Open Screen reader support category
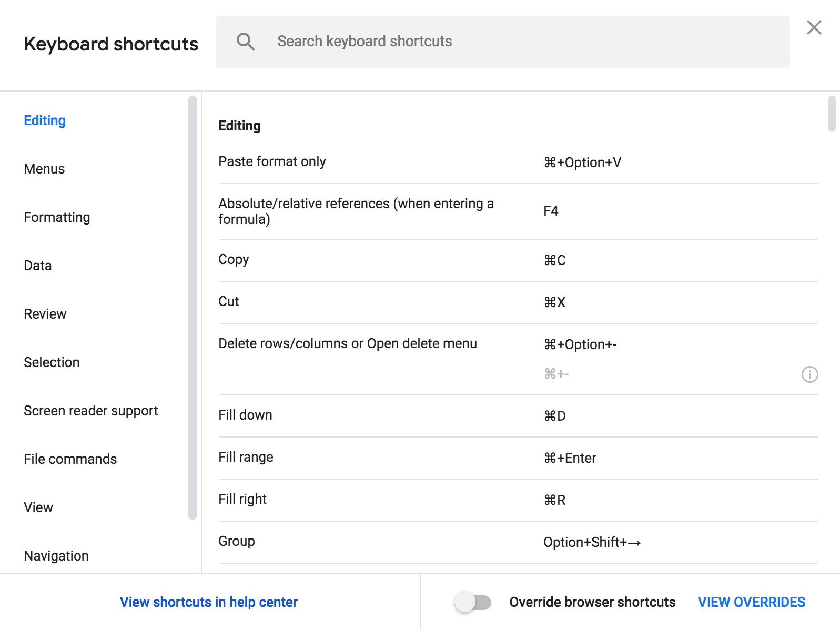The image size is (840, 630). (x=91, y=411)
